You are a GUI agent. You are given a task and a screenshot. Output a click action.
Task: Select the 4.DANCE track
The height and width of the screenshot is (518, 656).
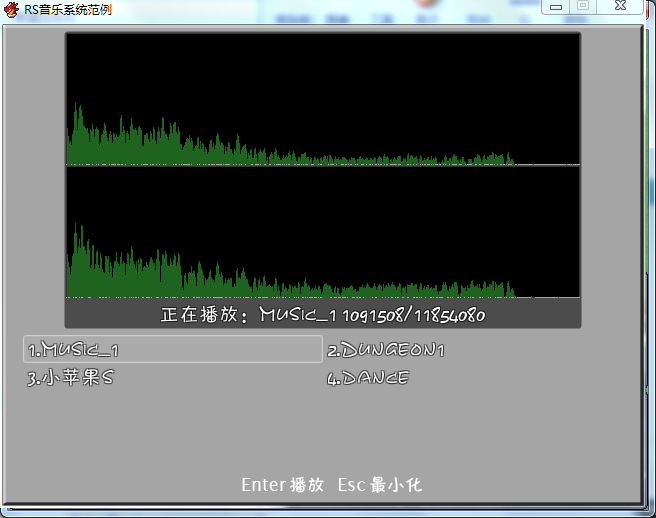[x=368, y=378]
